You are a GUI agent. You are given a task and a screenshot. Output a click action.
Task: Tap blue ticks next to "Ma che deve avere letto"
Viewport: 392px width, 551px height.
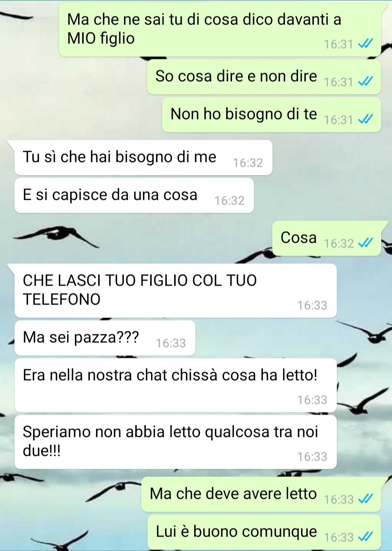[365, 499]
